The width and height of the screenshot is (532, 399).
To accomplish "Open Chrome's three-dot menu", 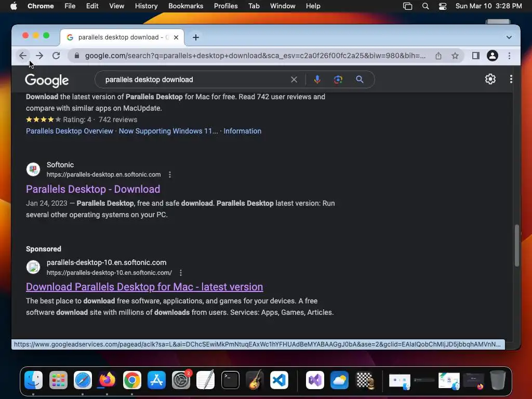I will [509, 56].
